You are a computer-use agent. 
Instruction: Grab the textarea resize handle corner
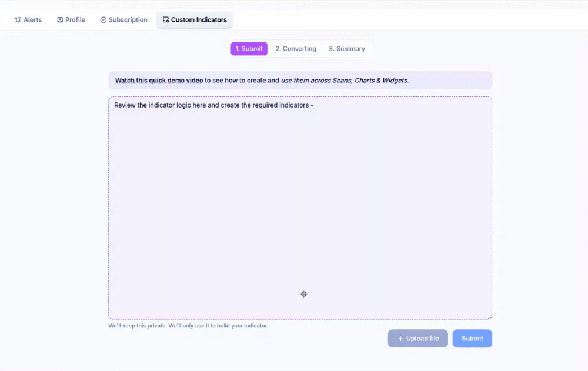[489, 316]
